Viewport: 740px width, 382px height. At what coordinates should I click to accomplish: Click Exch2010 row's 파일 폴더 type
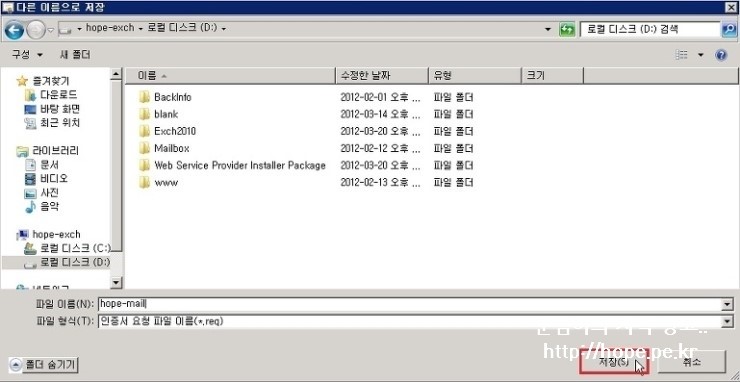[453, 131]
